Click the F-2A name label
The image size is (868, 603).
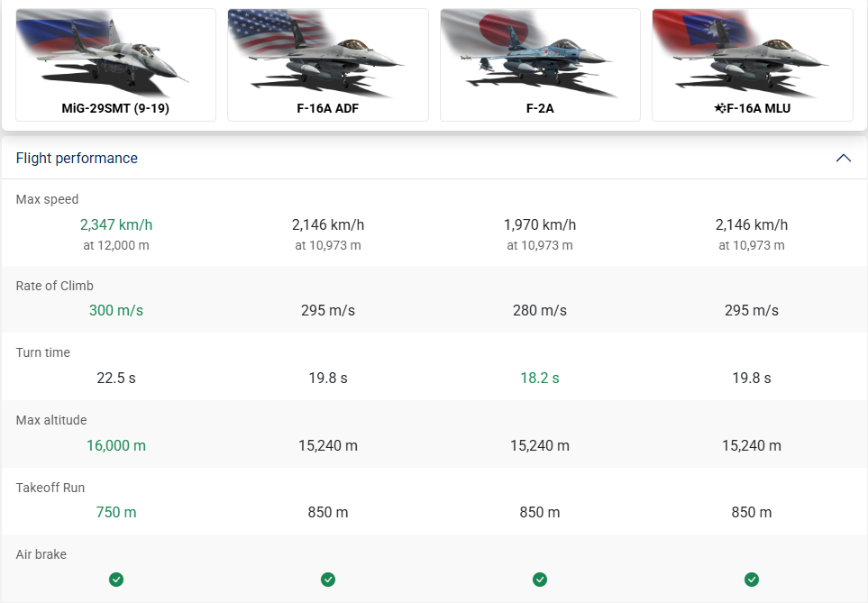pos(540,108)
